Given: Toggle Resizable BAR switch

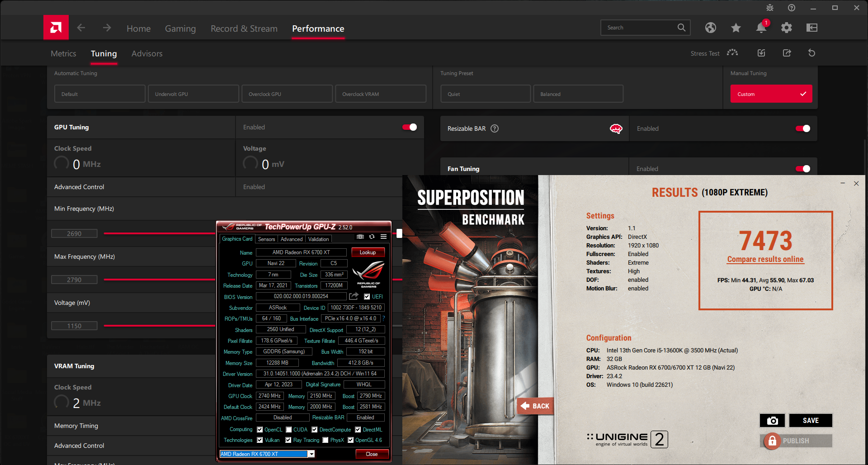Looking at the screenshot, I should (803, 128).
